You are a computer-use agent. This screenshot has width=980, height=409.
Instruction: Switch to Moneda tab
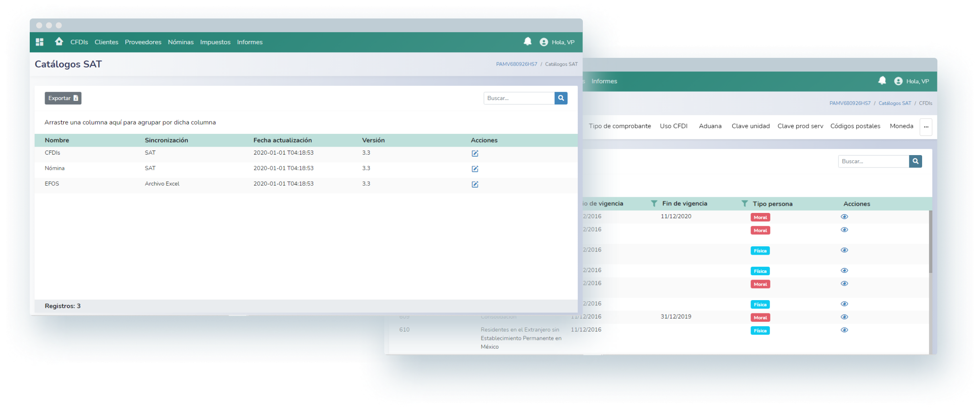pyautogui.click(x=902, y=126)
